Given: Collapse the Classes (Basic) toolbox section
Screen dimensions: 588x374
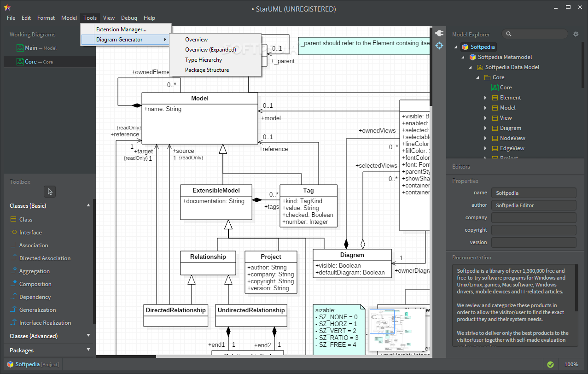Looking at the screenshot, I should coord(88,205).
